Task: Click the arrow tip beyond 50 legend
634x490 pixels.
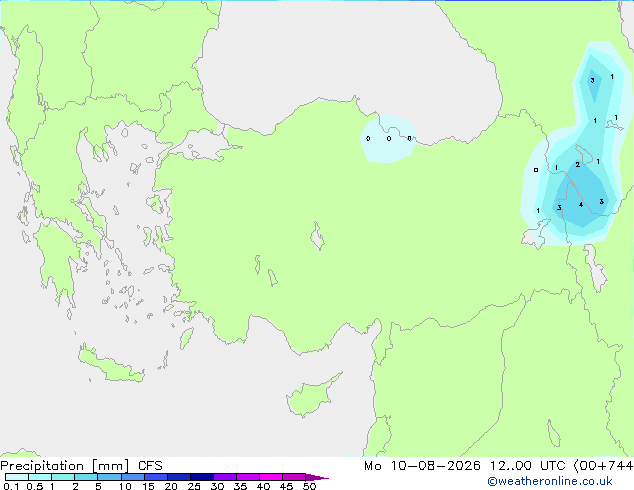Action: [x=317, y=477]
